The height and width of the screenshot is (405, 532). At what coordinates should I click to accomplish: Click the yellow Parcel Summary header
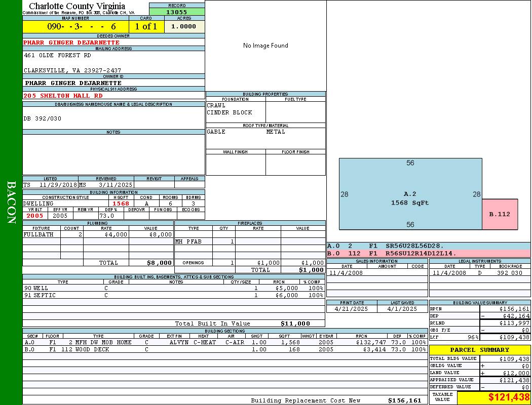pos(479,350)
